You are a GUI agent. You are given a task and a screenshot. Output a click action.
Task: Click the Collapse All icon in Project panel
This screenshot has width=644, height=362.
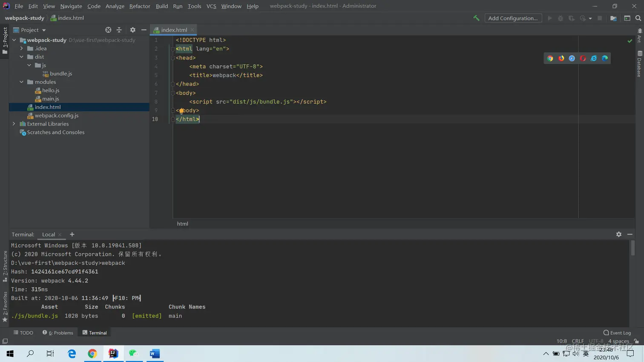point(119,30)
